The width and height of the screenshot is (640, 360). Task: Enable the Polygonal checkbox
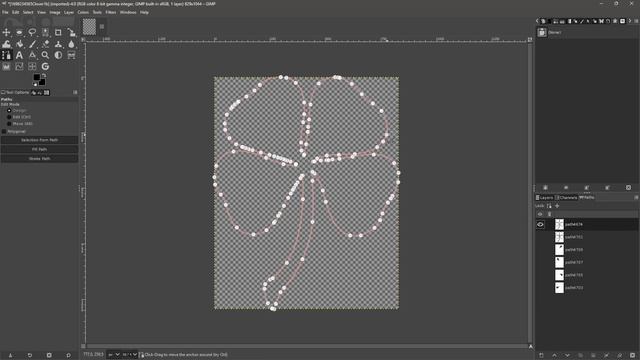[4, 131]
